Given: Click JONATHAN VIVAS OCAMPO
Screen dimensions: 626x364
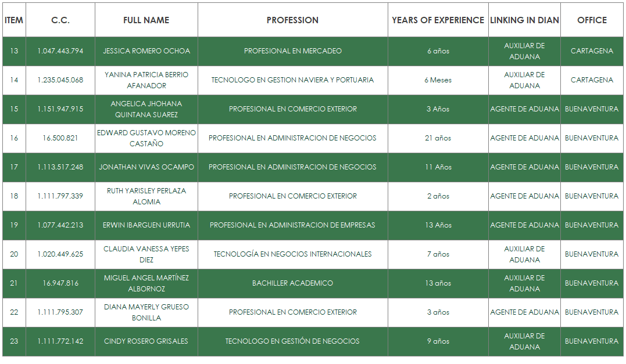Looking at the screenshot, I should (146, 167).
